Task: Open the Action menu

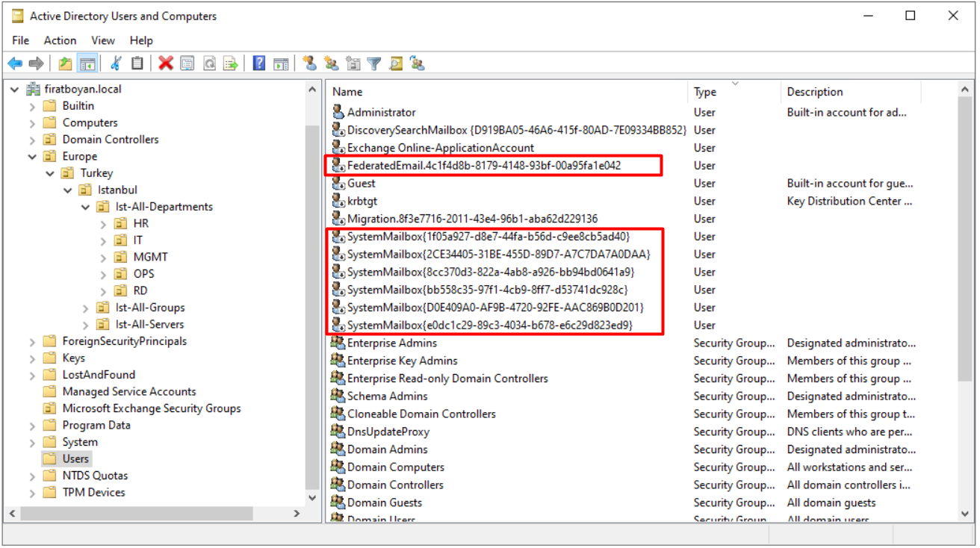Action: point(60,40)
